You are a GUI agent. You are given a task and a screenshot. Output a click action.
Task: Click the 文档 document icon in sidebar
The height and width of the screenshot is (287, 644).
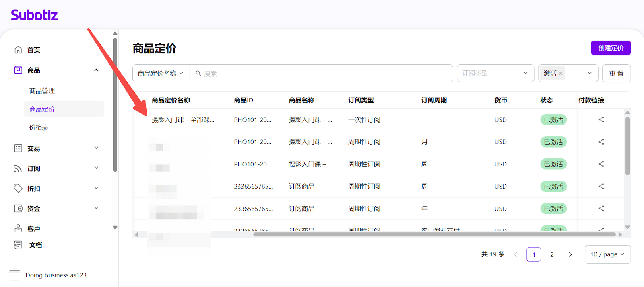18,245
